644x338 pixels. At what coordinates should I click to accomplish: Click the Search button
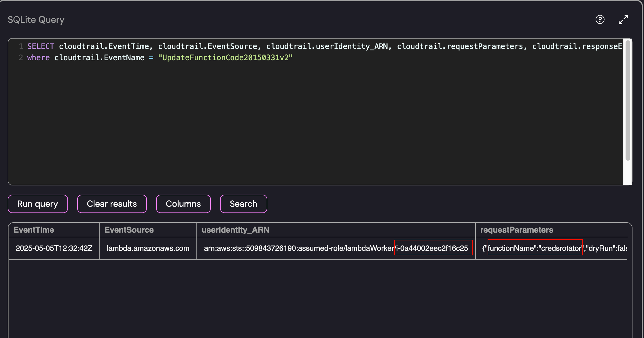pyautogui.click(x=243, y=204)
